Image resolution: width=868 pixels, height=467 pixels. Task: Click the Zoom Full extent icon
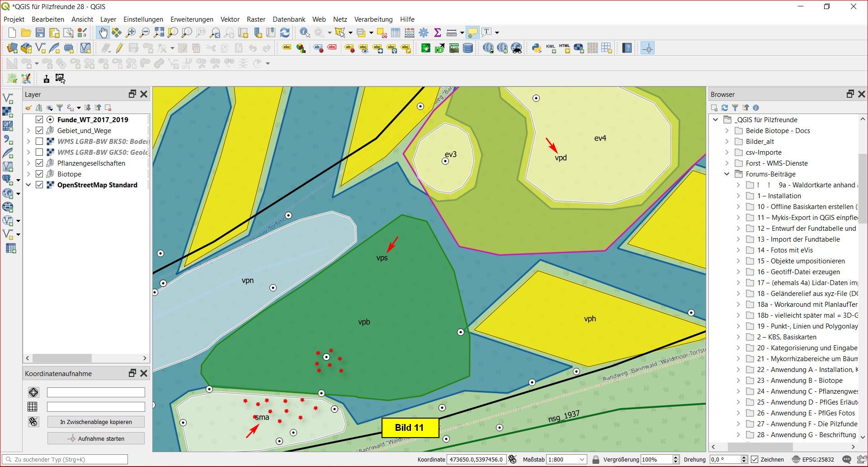(x=159, y=33)
